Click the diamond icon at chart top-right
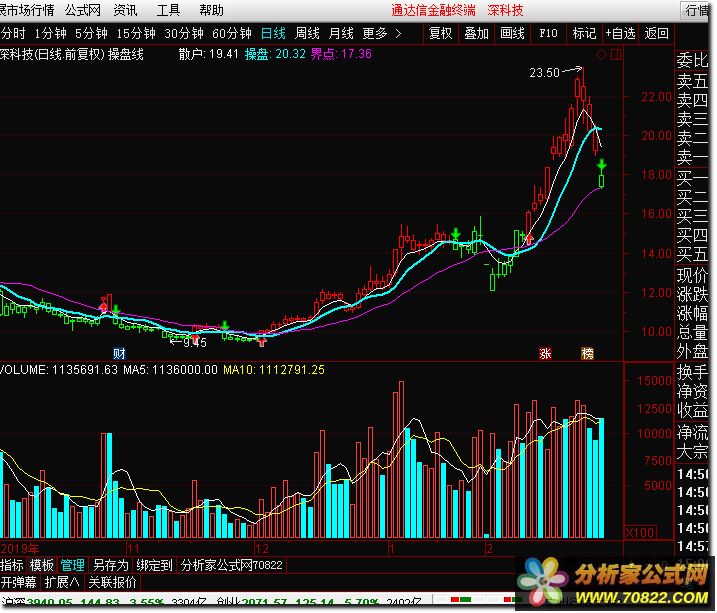 pos(601,54)
